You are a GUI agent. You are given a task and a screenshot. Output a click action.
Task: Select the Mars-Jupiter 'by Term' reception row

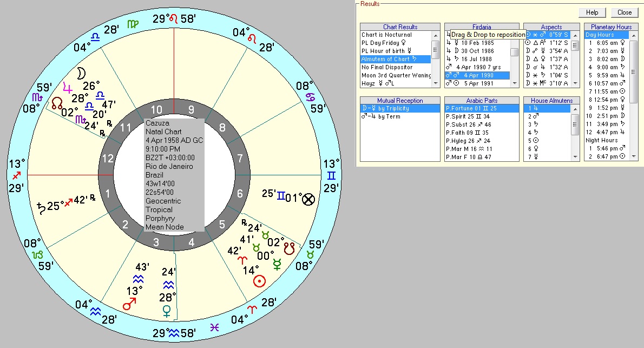(x=400, y=117)
